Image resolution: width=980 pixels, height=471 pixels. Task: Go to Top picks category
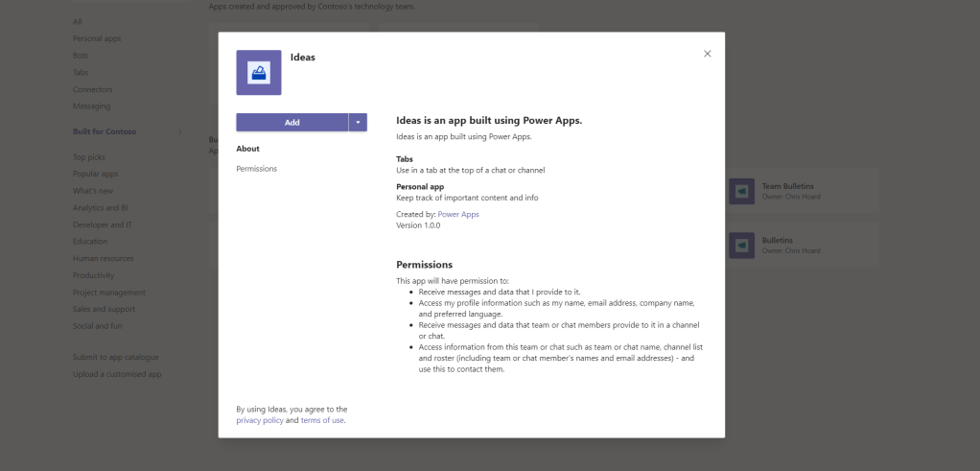(x=89, y=156)
